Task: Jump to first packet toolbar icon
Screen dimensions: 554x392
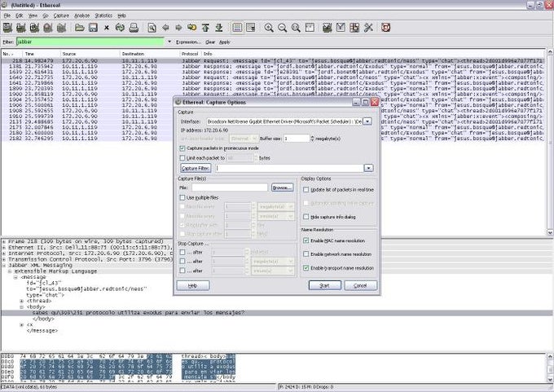Action: (x=205, y=28)
